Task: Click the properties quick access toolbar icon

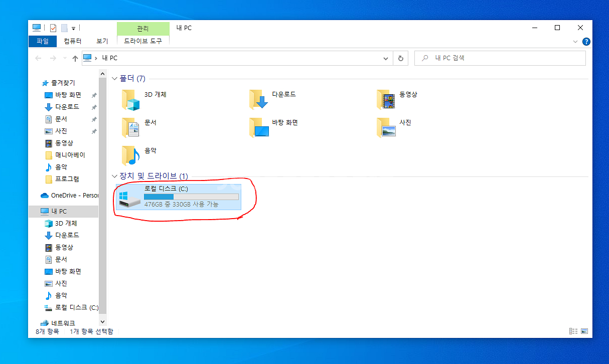Action: click(x=53, y=28)
